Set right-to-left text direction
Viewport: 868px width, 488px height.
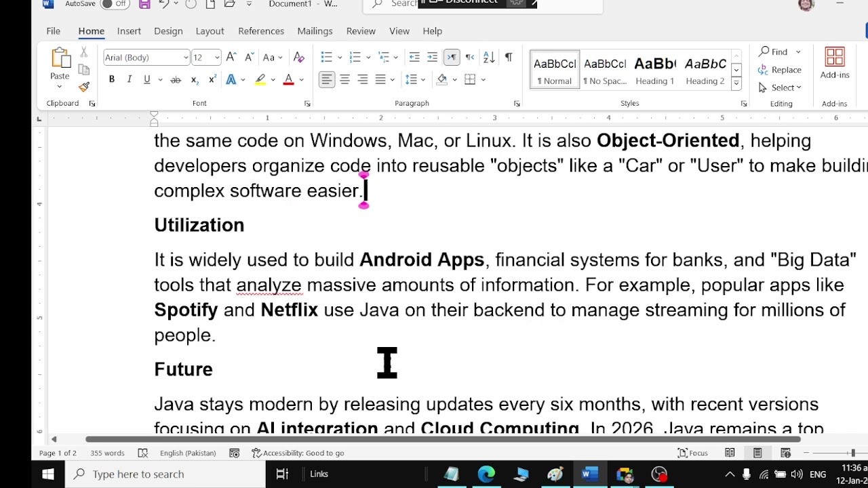click(470, 58)
